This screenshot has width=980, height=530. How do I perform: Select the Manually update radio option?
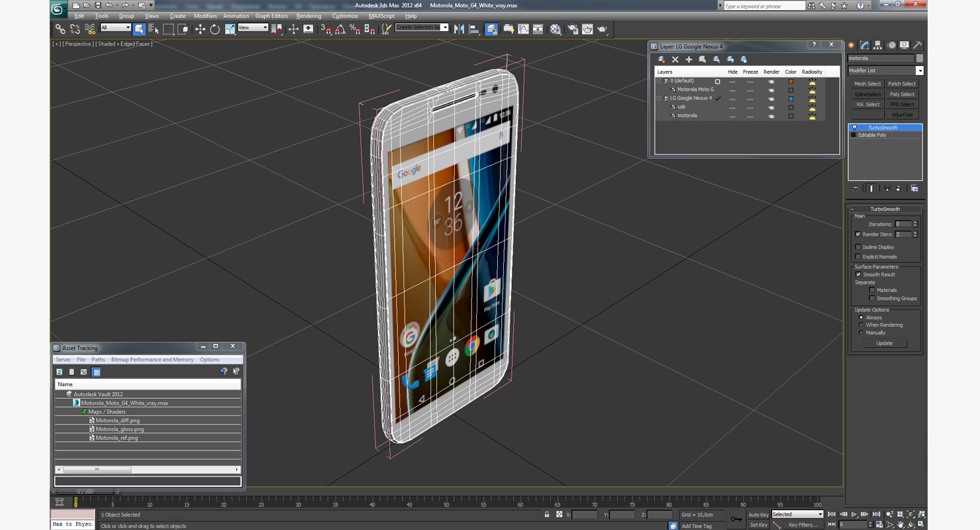(x=861, y=333)
